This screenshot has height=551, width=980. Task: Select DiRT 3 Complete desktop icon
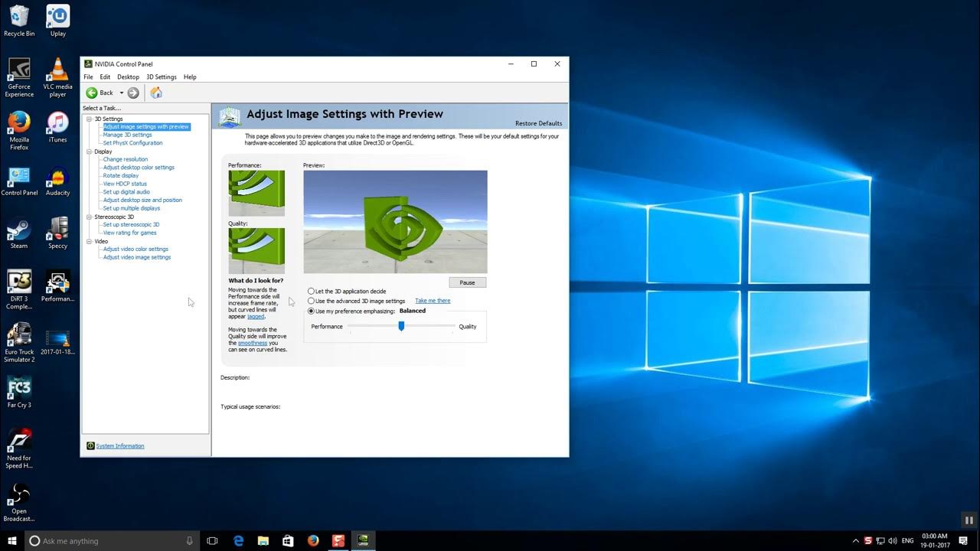(x=19, y=289)
